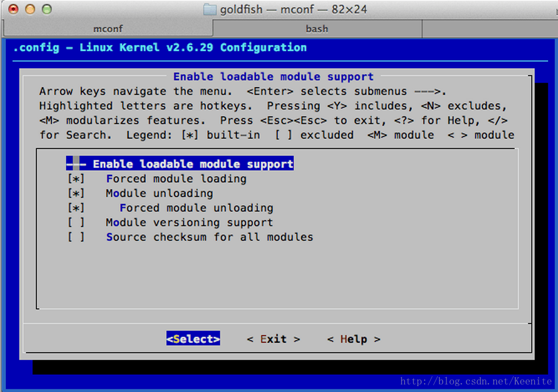Click the green zoom window button
This screenshot has width=558, height=392.
pyautogui.click(x=47, y=9)
